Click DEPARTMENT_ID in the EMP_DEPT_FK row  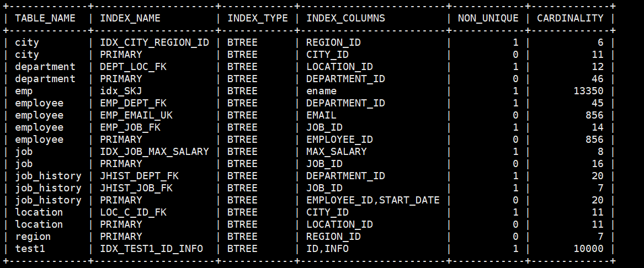tap(346, 103)
